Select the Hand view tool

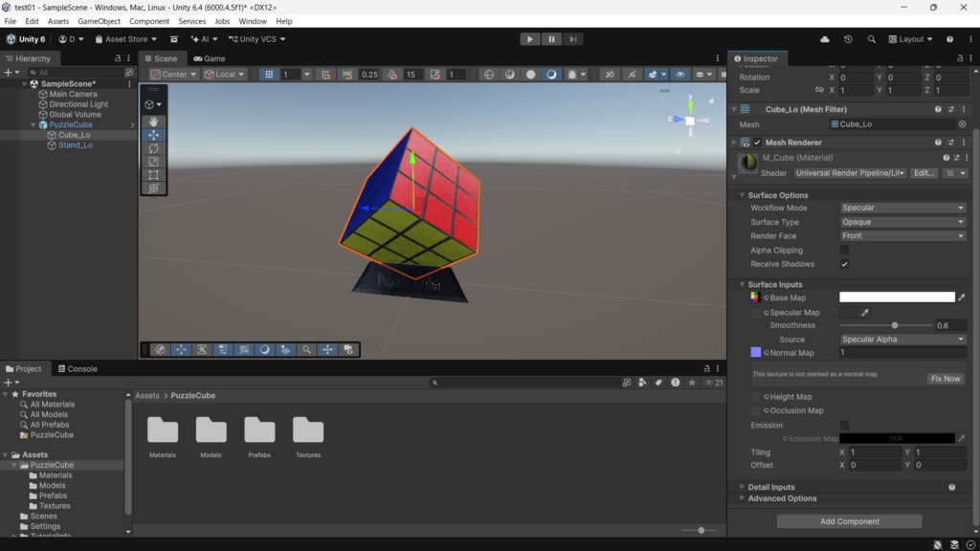tap(153, 121)
